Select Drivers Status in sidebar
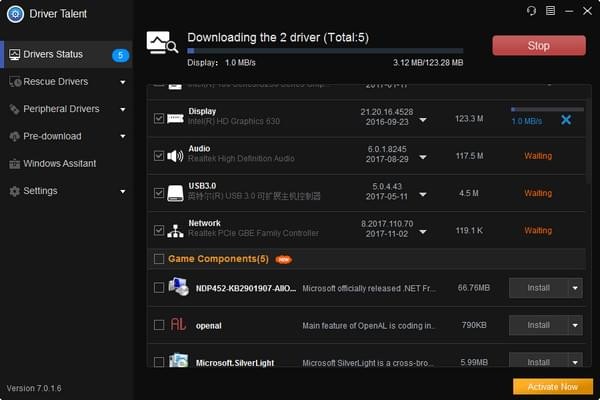Viewport: 600px width, 400px height. click(66, 55)
